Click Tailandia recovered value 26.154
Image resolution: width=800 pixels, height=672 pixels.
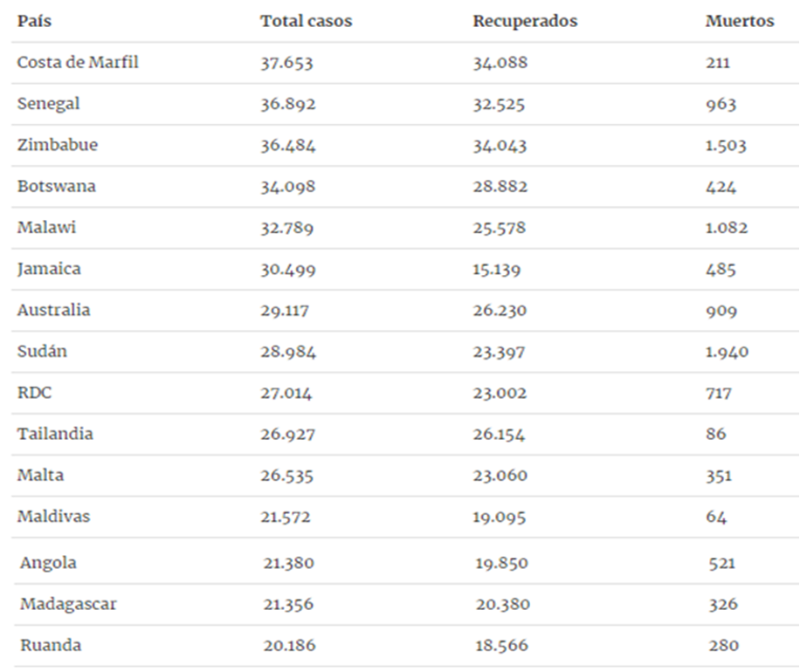pyautogui.click(x=499, y=435)
